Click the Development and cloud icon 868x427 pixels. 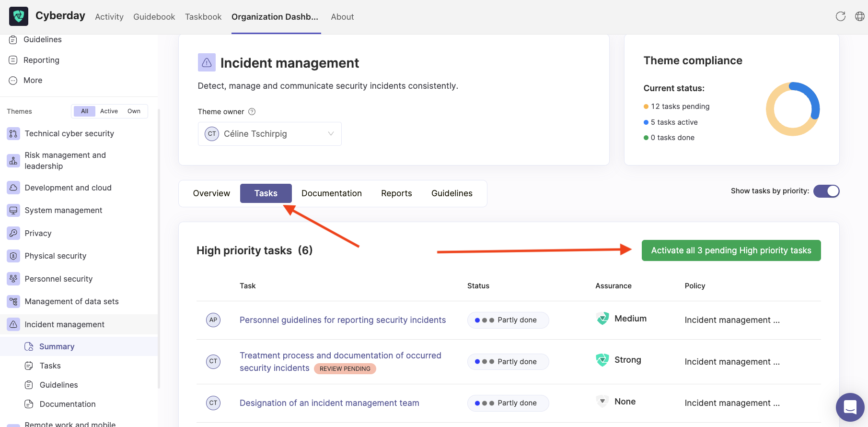pos(13,188)
